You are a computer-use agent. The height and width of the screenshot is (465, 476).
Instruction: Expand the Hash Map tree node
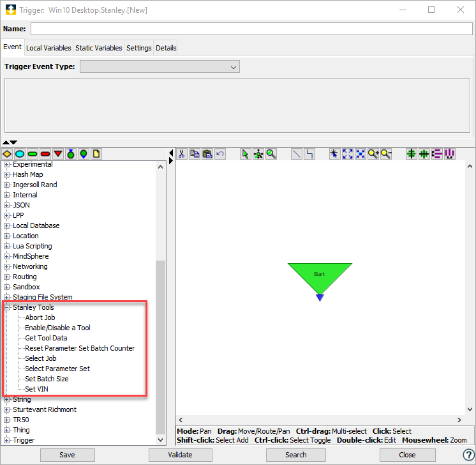coord(6,175)
